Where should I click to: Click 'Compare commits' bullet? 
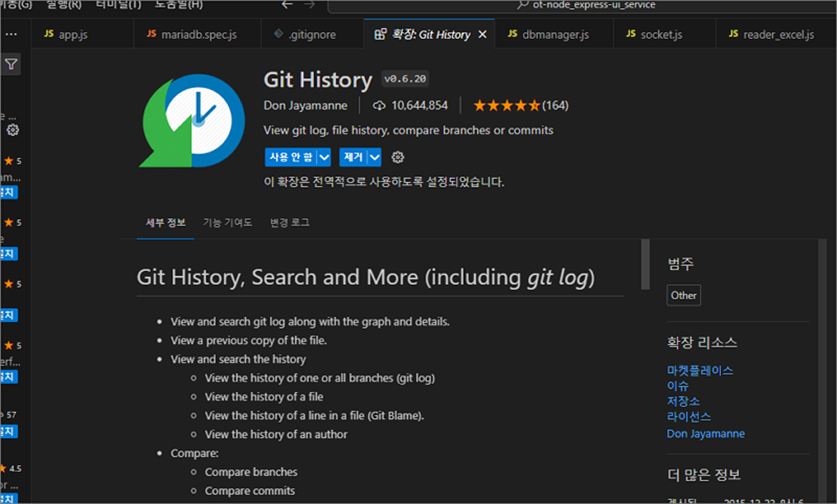250,491
